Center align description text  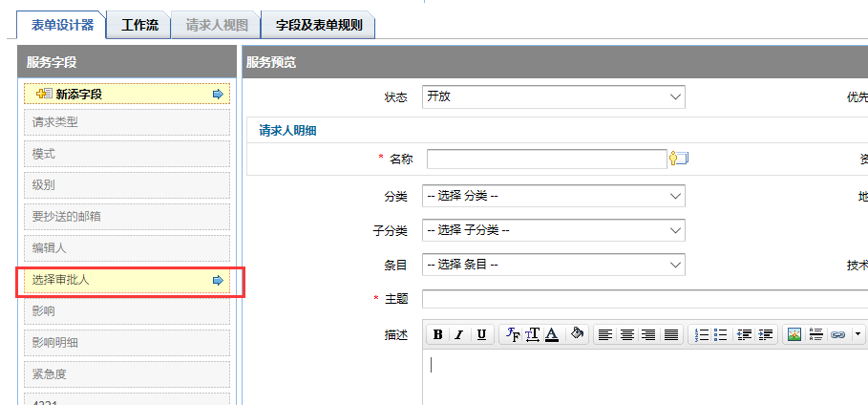(x=627, y=334)
